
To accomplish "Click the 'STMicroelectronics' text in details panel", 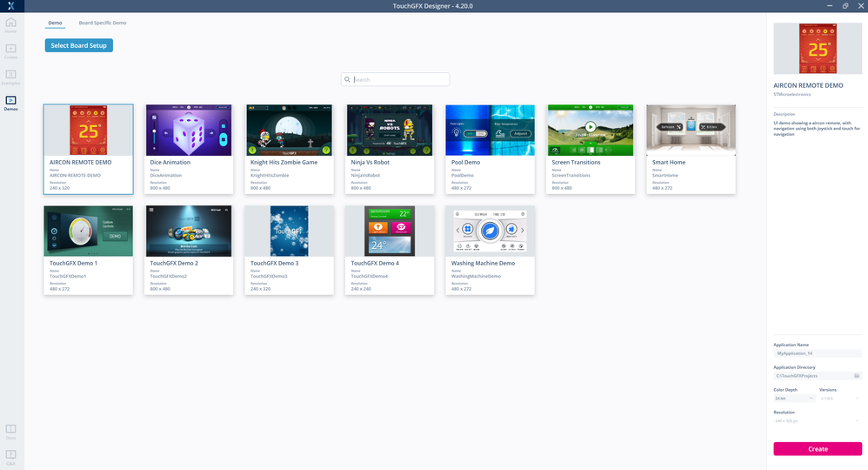I will [x=792, y=94].
